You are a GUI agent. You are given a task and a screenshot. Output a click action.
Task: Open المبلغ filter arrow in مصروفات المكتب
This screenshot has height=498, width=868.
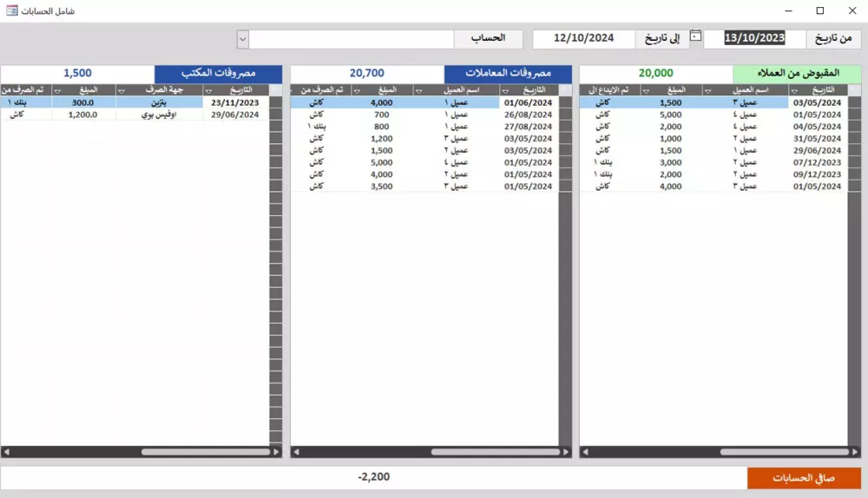57,91
